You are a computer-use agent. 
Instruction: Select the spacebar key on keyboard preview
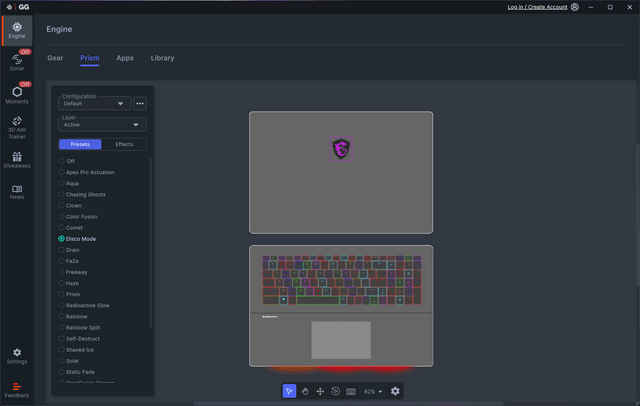coord(318,300)
